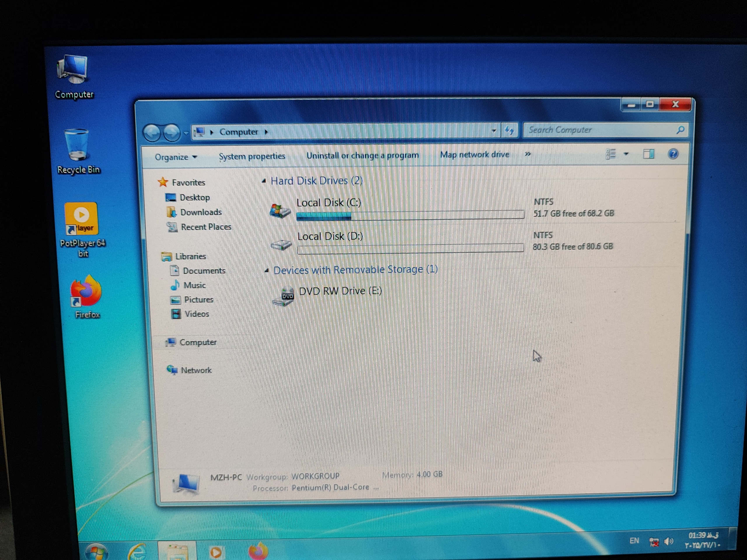Open the change view dropdown arrow
747x560 pixels.
coord(626,154)
